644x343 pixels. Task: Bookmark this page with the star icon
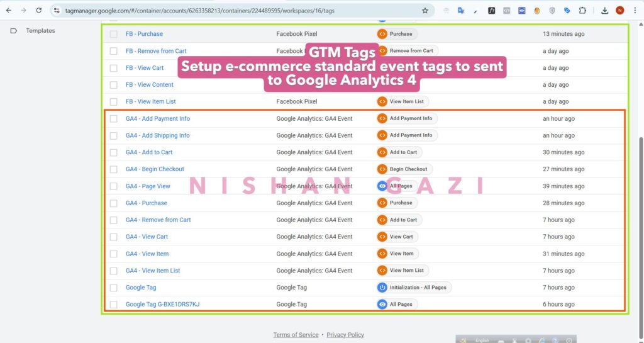(425, 11)
